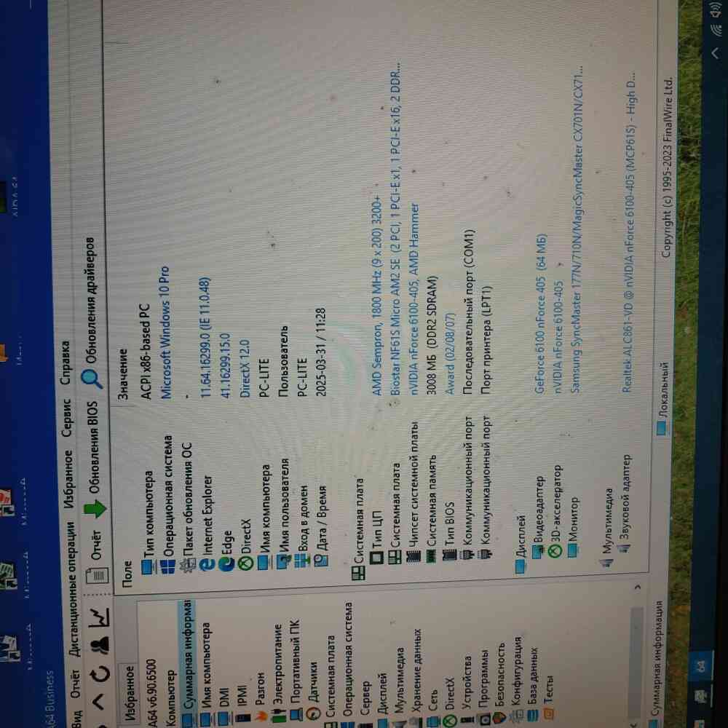Select the 3008 МБ (DDR2 SDRAM) value

click(432, 335)
